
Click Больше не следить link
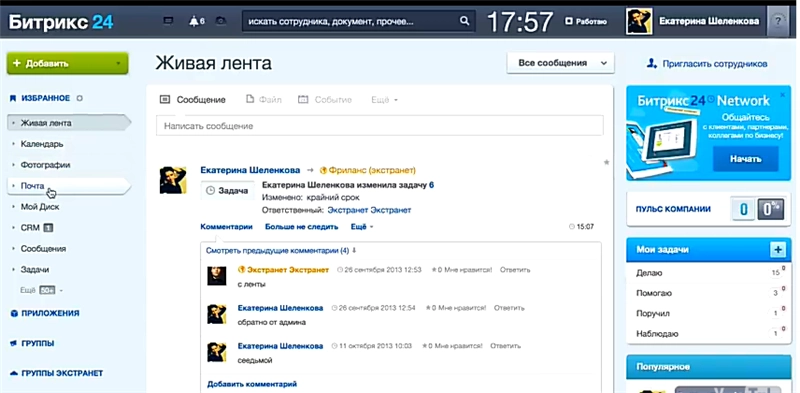302,227
